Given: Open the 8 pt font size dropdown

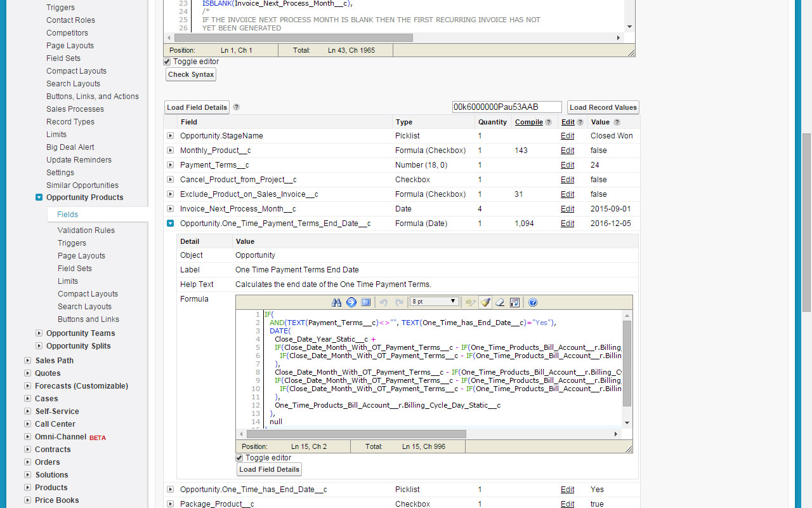Looking at the screenshot, I should 435,302.
